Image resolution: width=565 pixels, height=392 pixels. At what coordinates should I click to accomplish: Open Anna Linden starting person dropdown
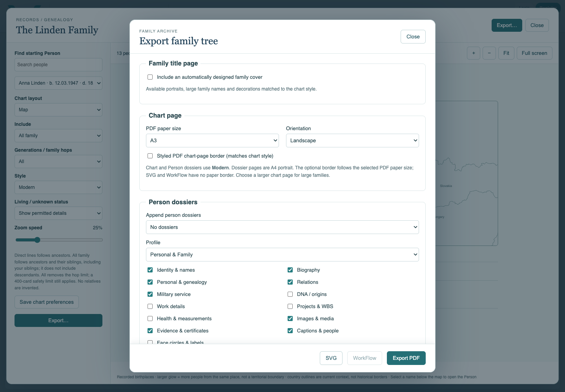point(58,83)
